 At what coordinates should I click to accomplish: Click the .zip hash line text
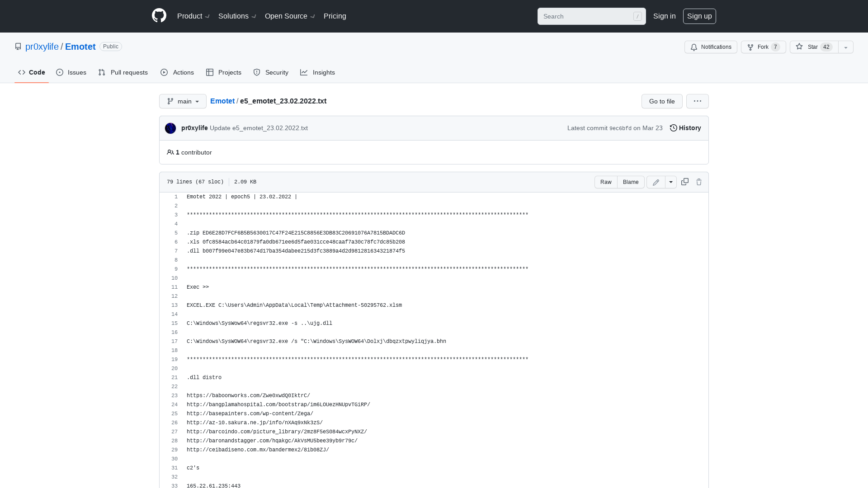[296, 233]
